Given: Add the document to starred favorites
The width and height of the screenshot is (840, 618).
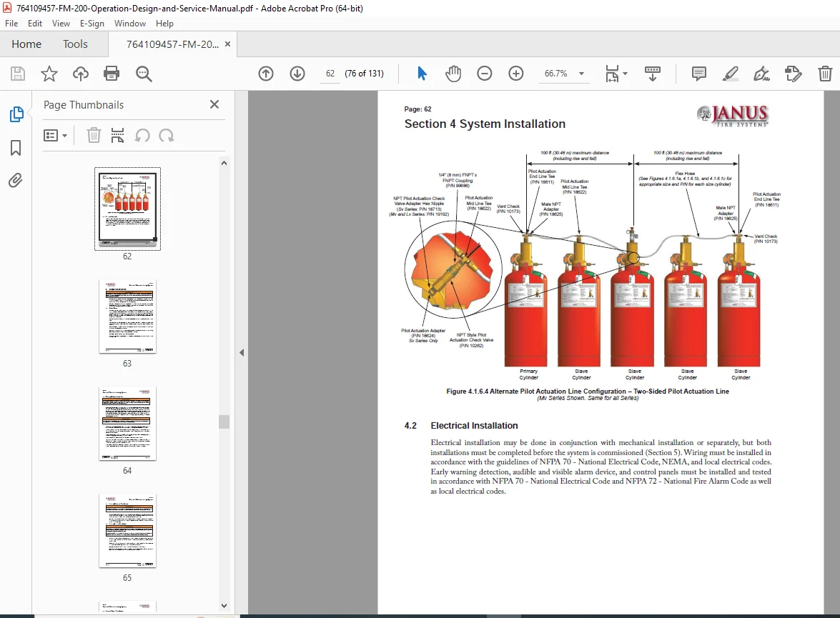Looking at the screenshot, I should tap(49, 74).
